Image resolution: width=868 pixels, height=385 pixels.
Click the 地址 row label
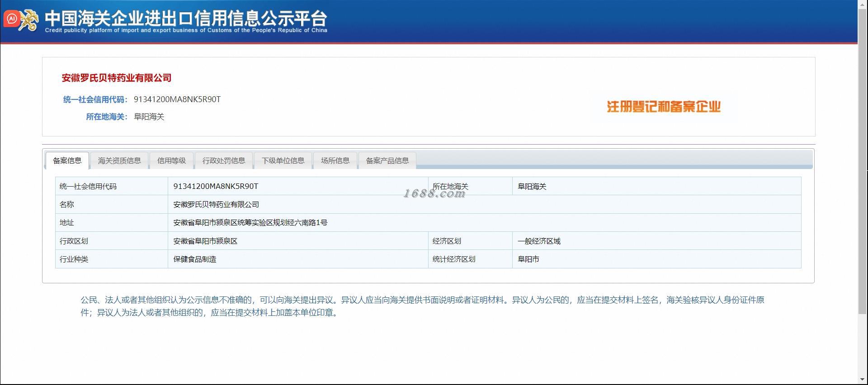point(67,222)
